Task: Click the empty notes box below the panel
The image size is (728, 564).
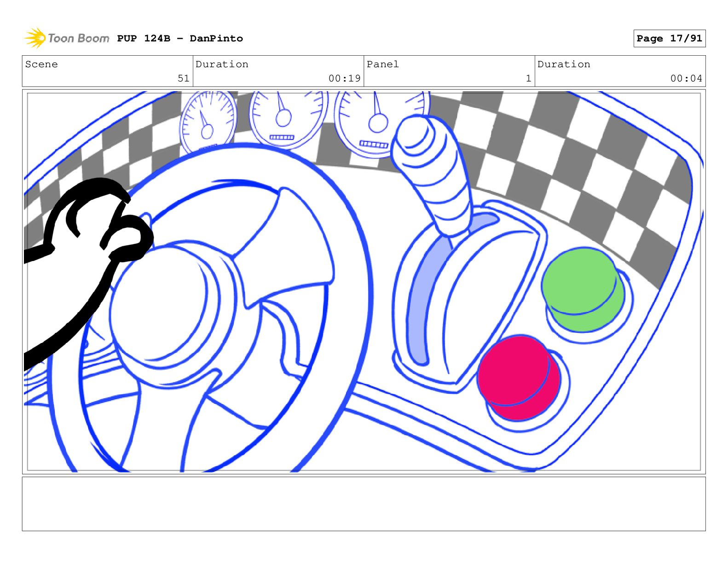Action: point(364,504)
